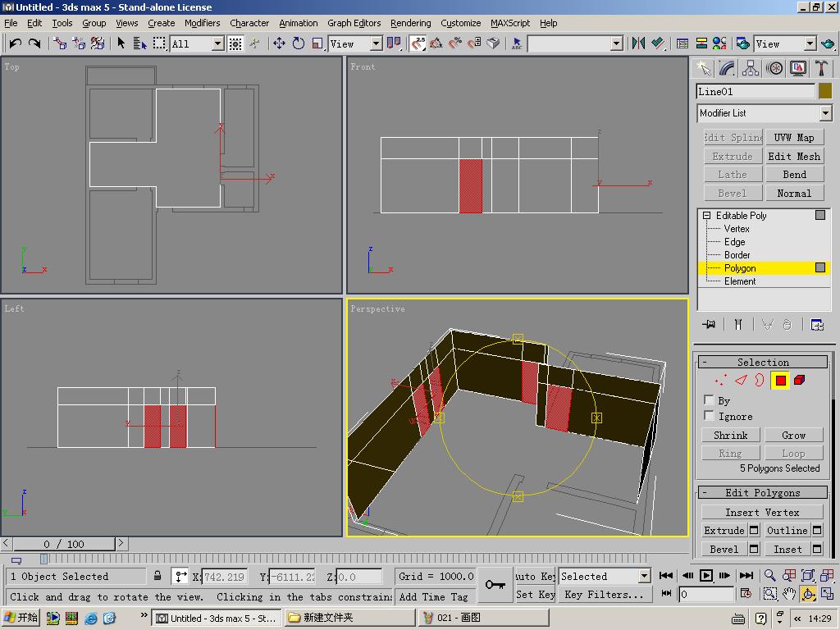Image resolution: width=840 pixels, height=630 pixels.
Task: Toggle Show End Result icon
Action: click(738, 325)
